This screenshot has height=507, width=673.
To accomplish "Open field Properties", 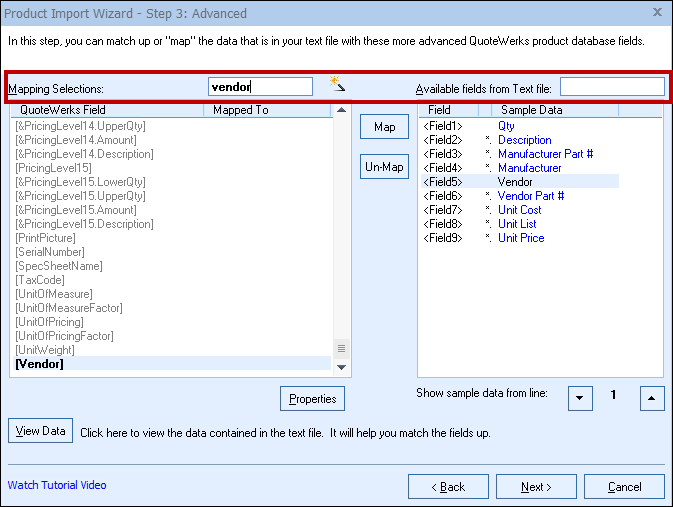I will [312, 399].
